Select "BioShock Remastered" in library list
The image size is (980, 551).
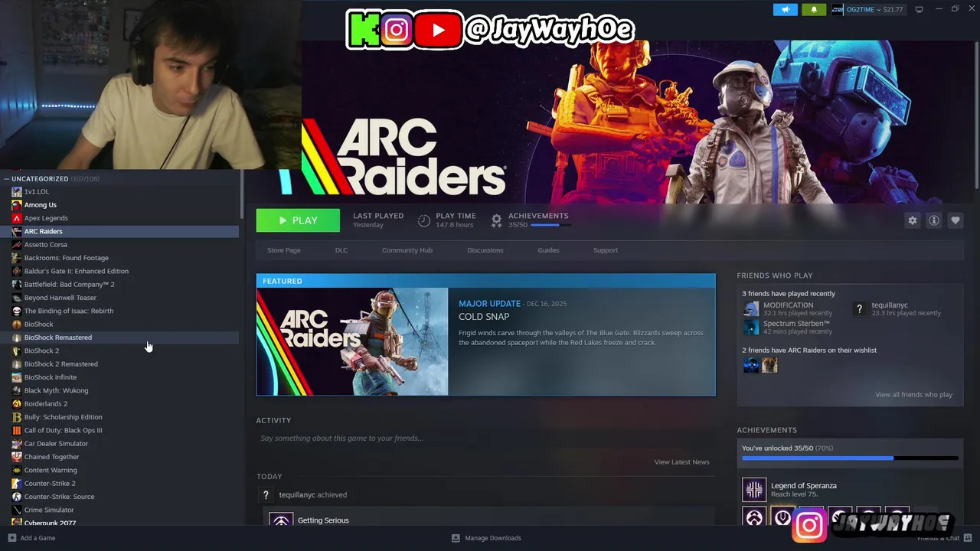coord(58,337)
